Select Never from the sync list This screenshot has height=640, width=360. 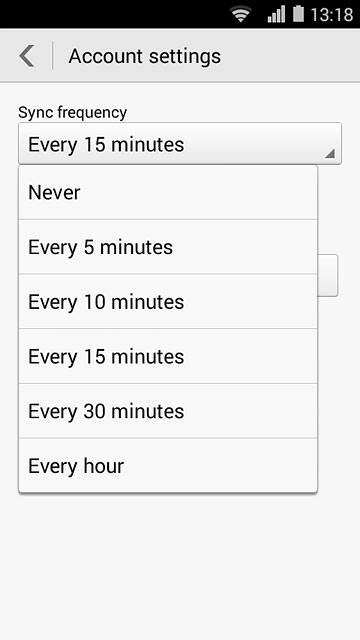click(x=168, y=192)
